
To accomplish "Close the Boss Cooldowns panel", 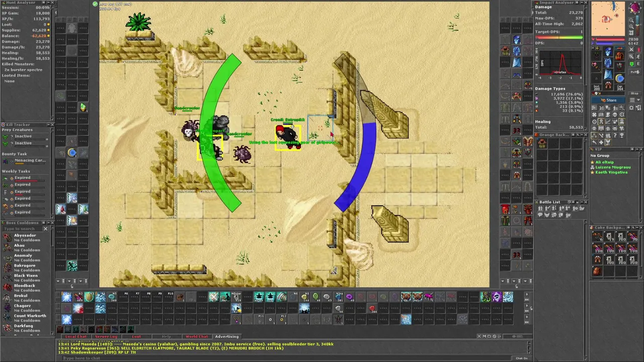I will [51, 223].
